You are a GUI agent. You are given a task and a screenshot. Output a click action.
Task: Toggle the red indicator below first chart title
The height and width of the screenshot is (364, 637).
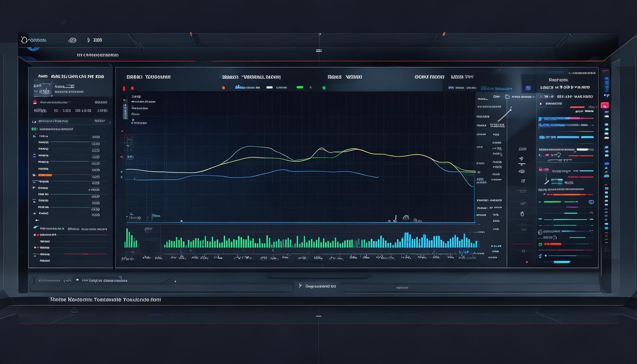[124, 88]
